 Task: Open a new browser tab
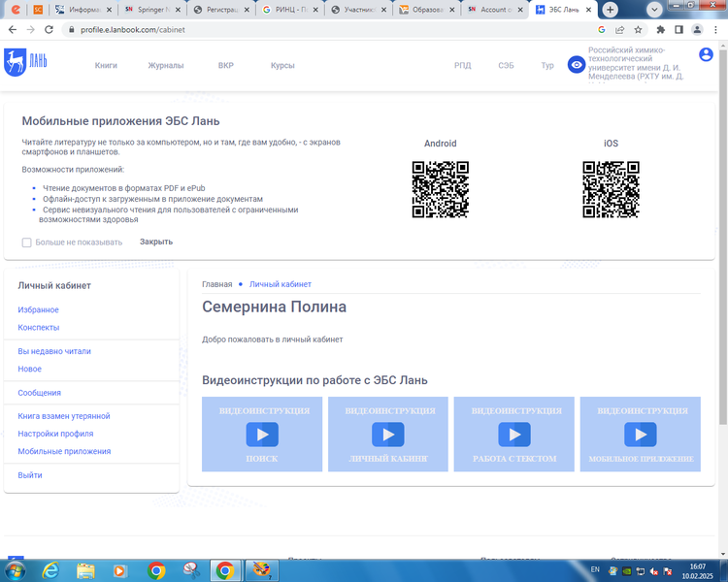click(x=610, y=9)
